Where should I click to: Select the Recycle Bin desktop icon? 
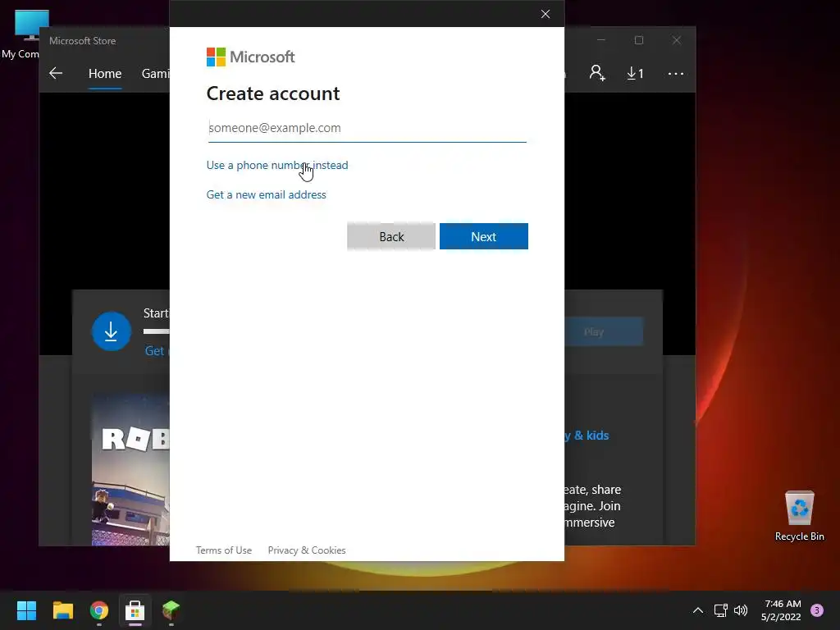click(x=799, y=516)
